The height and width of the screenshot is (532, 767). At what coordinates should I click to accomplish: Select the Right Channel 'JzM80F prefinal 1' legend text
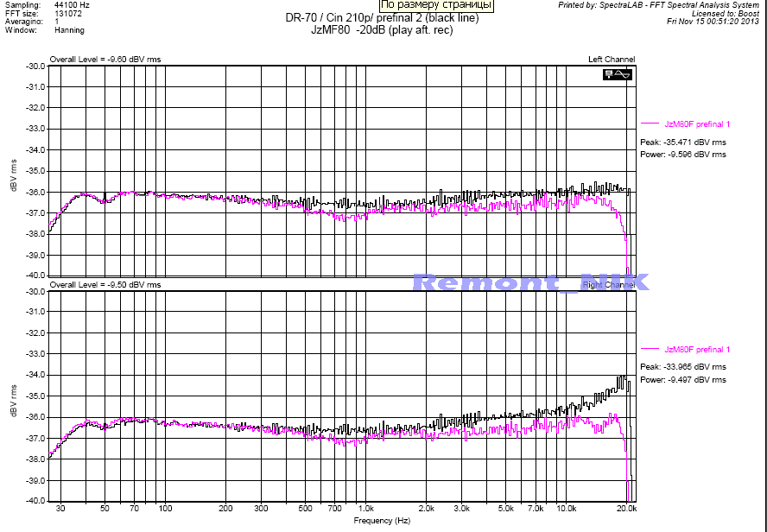pyautogui.click(x=697, y=350)
